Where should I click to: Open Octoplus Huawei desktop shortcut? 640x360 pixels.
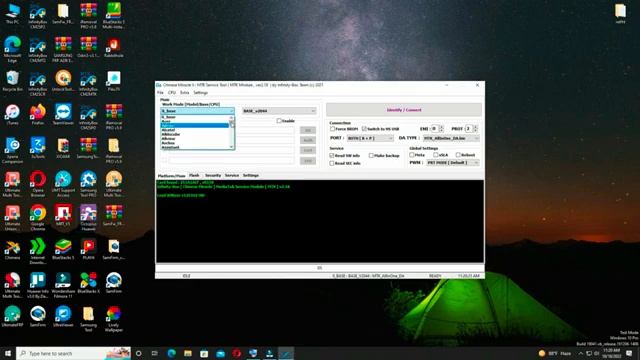88,218
